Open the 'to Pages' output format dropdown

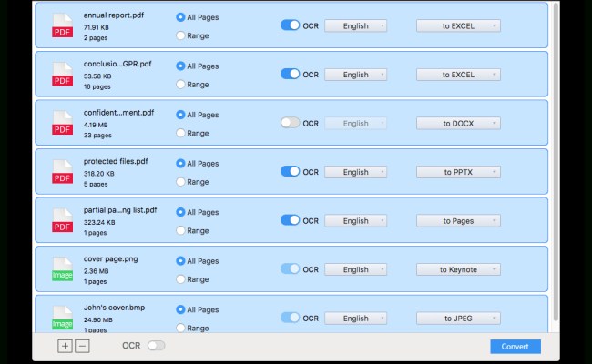click(x=458, y=220)
